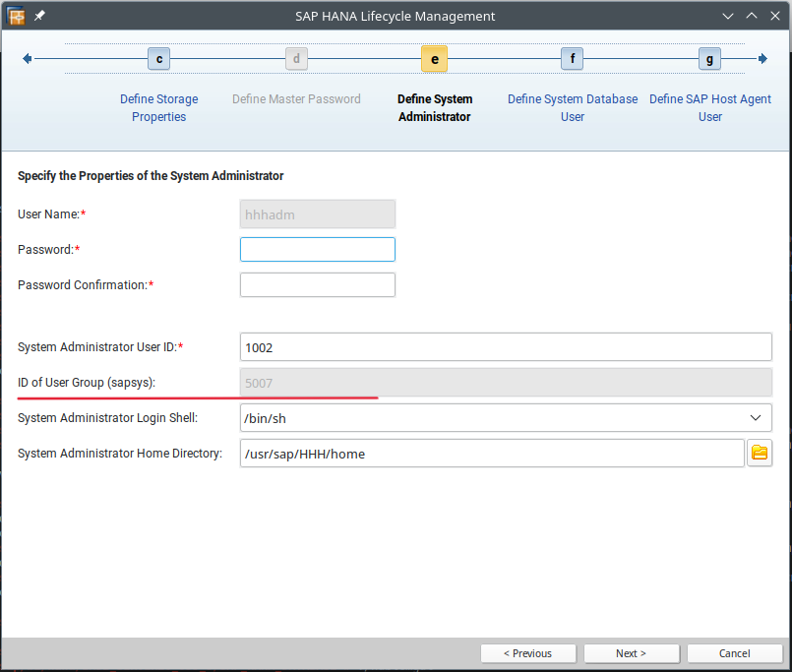Click the Previous button
The width and height of the screenshot is (792, 672).
(528, 653)
